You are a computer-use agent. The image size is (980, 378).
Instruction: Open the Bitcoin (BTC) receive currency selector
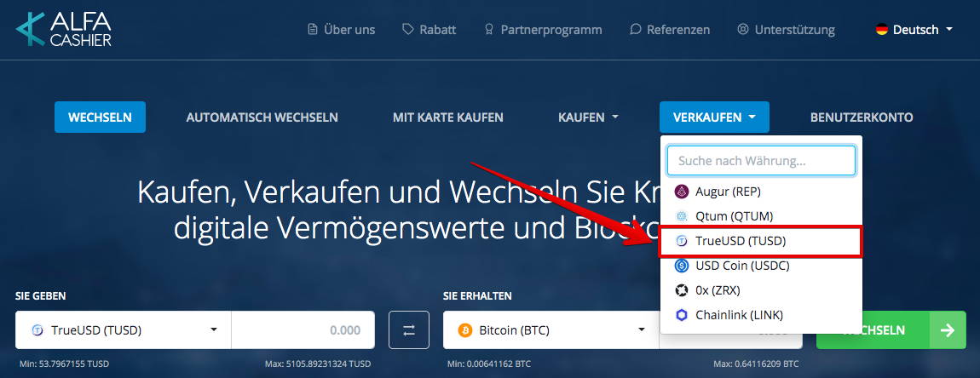[x=551, y=329]
